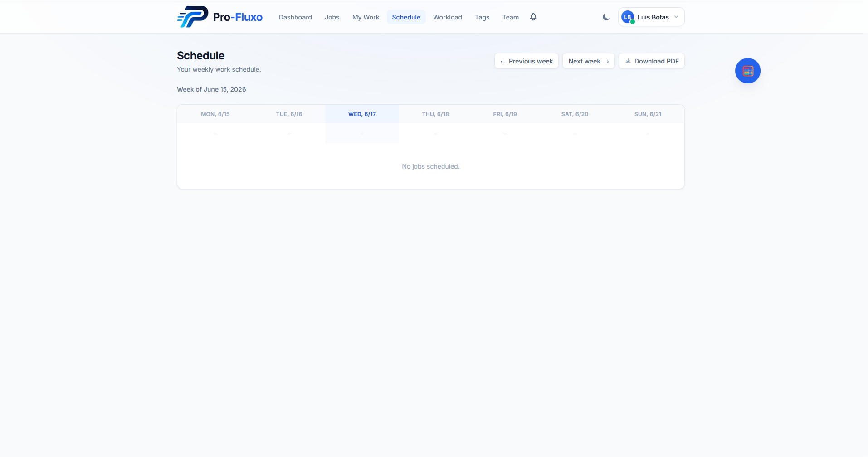The width and height of the screenshot is (868, 457).
Task: Go to the Tags page
Action: pos(482,17)
